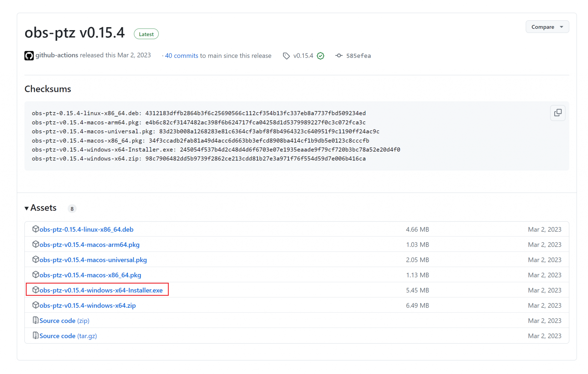Click the green verified checkmark icon
This screenshot has width=588, height=374.
point(320,56)
